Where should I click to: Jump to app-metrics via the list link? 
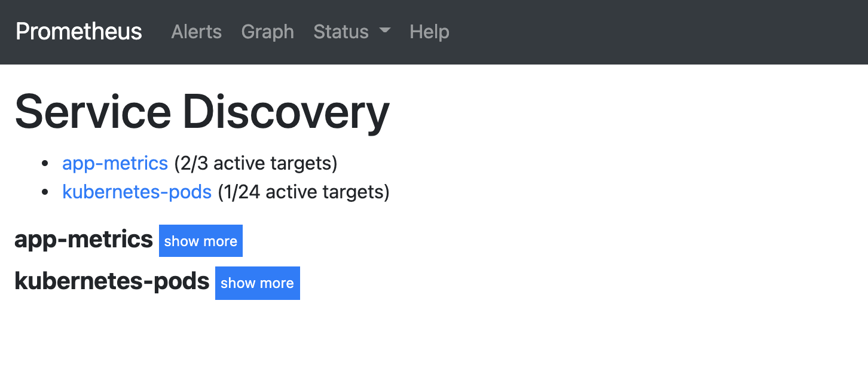pos(115,163)
